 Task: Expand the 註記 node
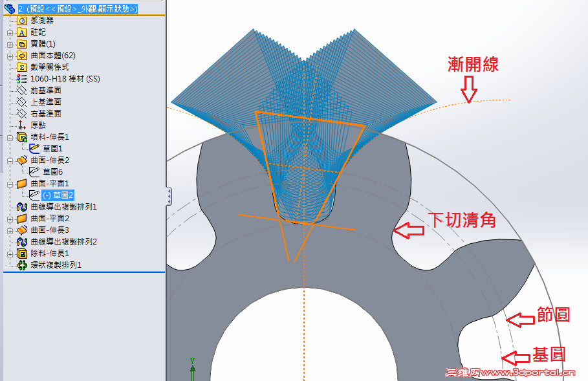click(10, 33)
